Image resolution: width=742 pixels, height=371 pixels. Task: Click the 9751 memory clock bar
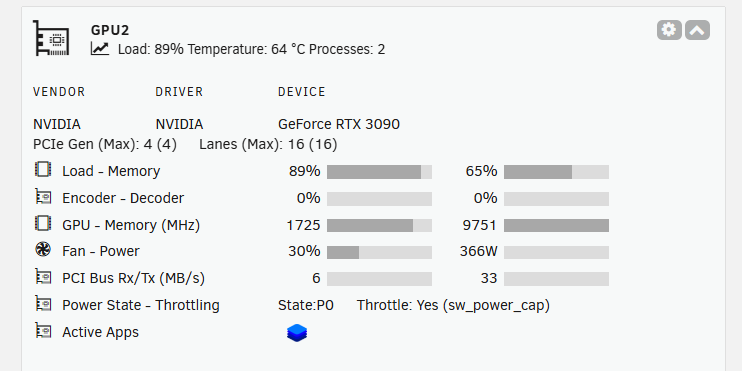[556, 225]
